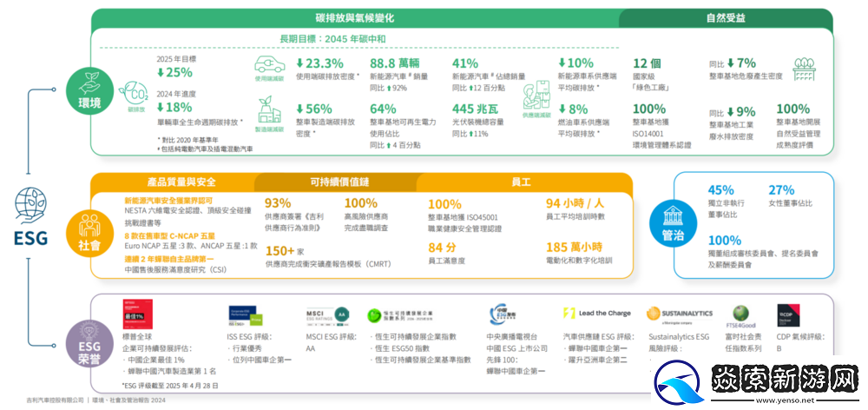Click the red S&P 最佳1% badge logo

pyautogui.click(x=137, y=314)
